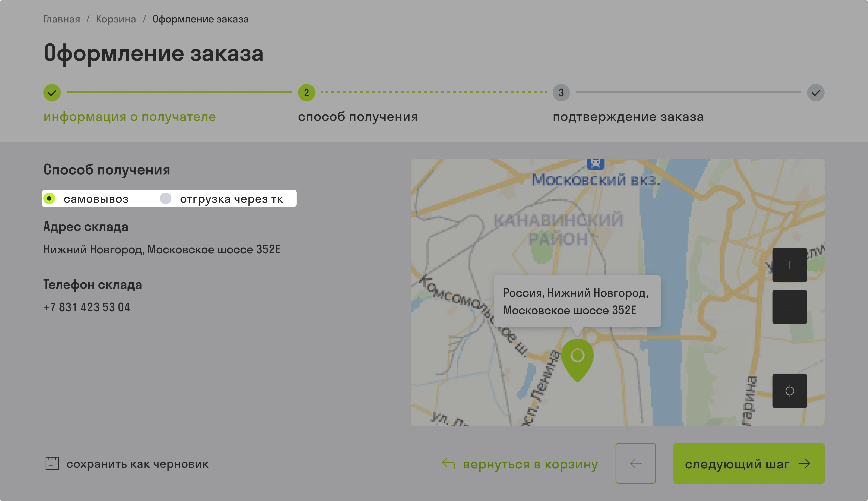The height and width of the screenshot is (501, 868).
Task: Click the Телефон склада heading
Action: (92, 285)
